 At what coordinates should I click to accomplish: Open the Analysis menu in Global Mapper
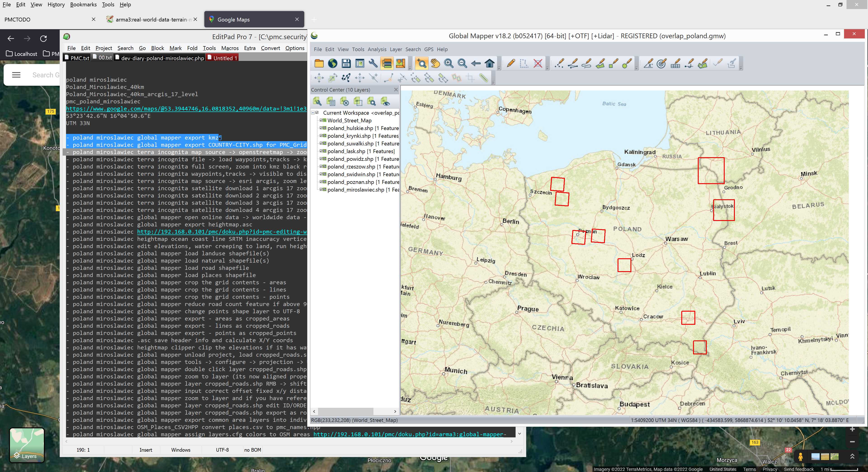(x=377, y=49)
